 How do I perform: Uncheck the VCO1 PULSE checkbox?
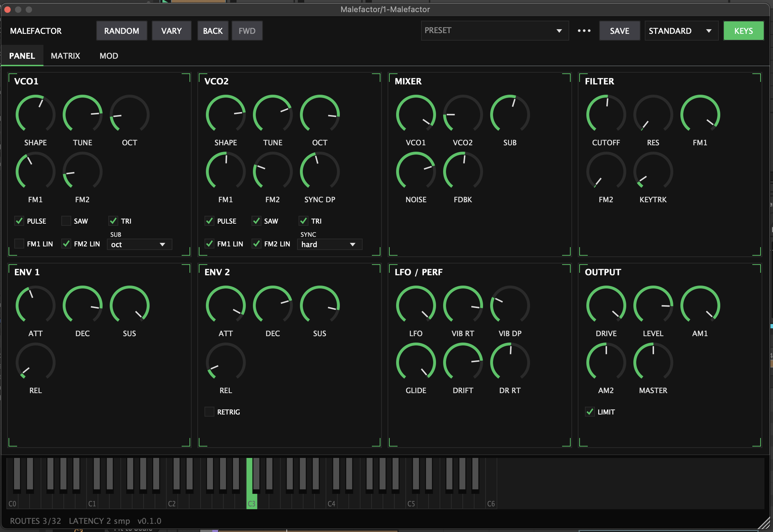tap(19, 221)
